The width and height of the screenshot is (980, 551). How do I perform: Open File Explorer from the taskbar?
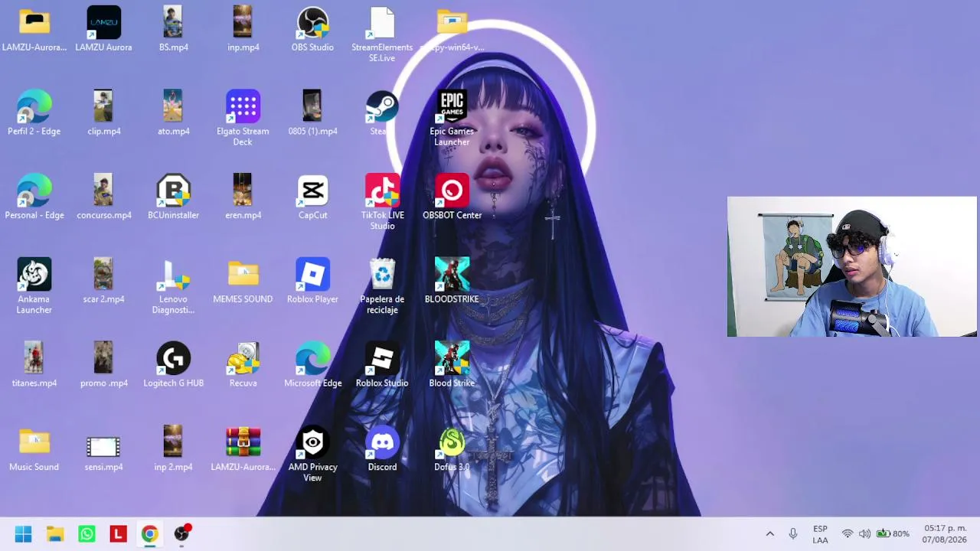pyautogui.click(x=55, y=534)
